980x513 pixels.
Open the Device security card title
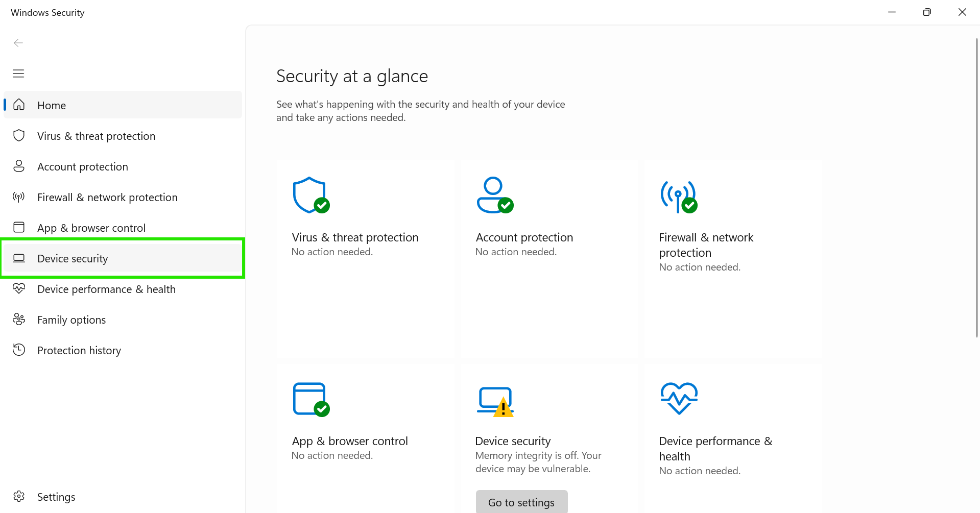[513, 441]
